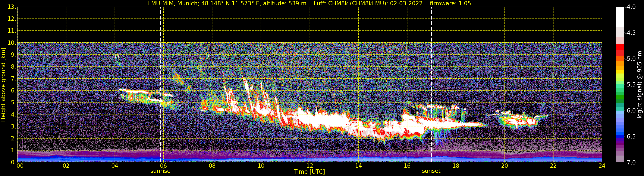This screenshot has height=176, width=644.
Task: Click the '7.' height axis tick label
Action: pyautogui.click(x=13, y=79)
